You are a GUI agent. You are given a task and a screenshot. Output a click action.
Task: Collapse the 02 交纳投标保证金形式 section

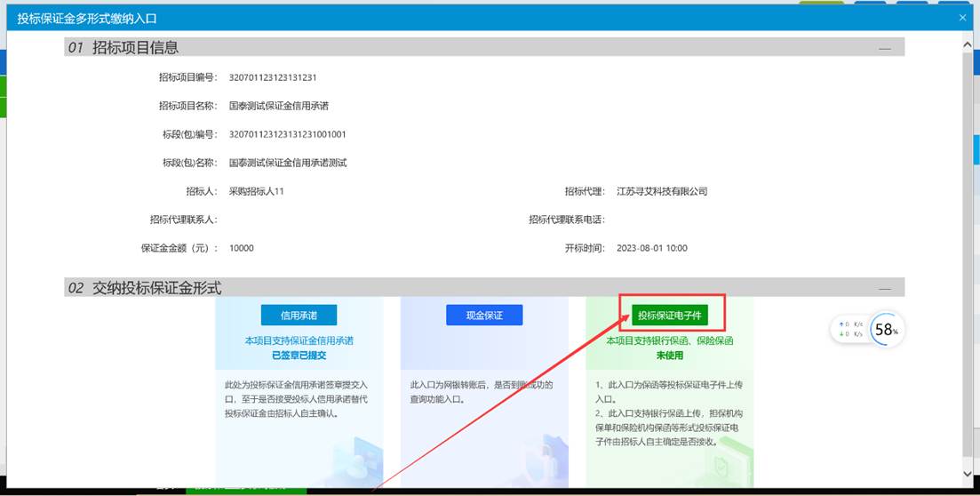884,288
